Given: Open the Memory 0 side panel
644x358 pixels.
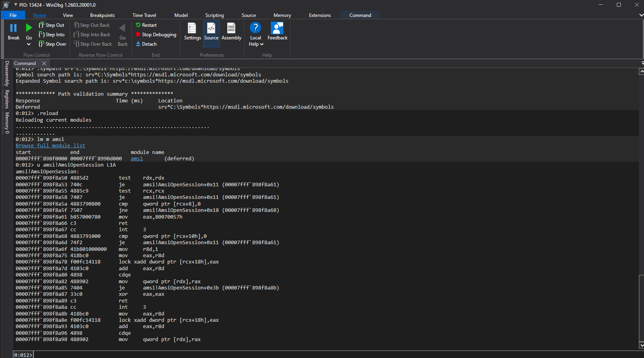Looking at the screenshot, I should 7,123.
